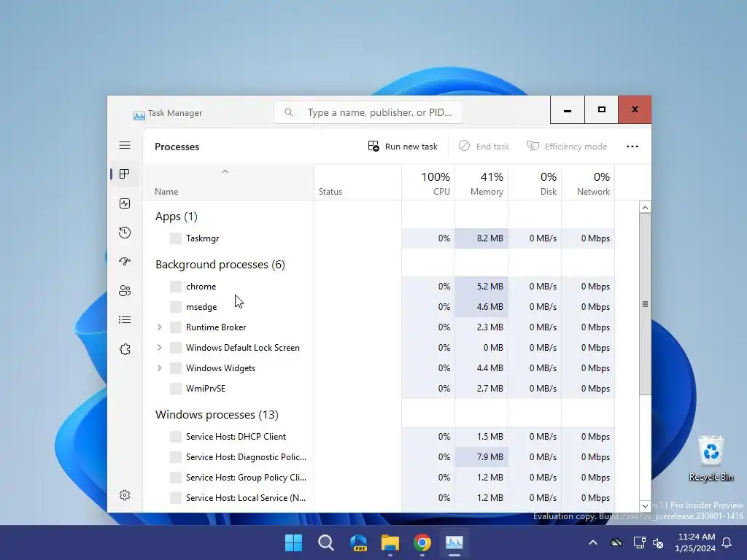Click the Processes page heading
Viewport: 747px width, 560px height.
click(x=177, y=147)
